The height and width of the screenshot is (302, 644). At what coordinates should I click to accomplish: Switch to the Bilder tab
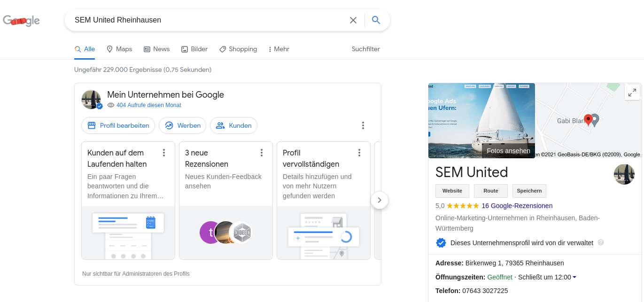pos(194,49)
